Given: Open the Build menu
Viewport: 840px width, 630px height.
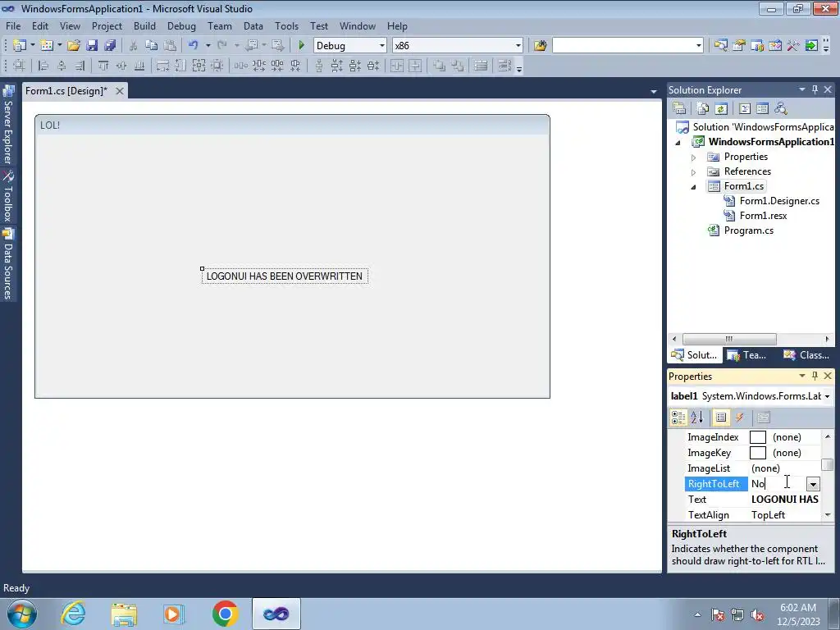Looking at the screenshot, I should click(x=144, y=25).
